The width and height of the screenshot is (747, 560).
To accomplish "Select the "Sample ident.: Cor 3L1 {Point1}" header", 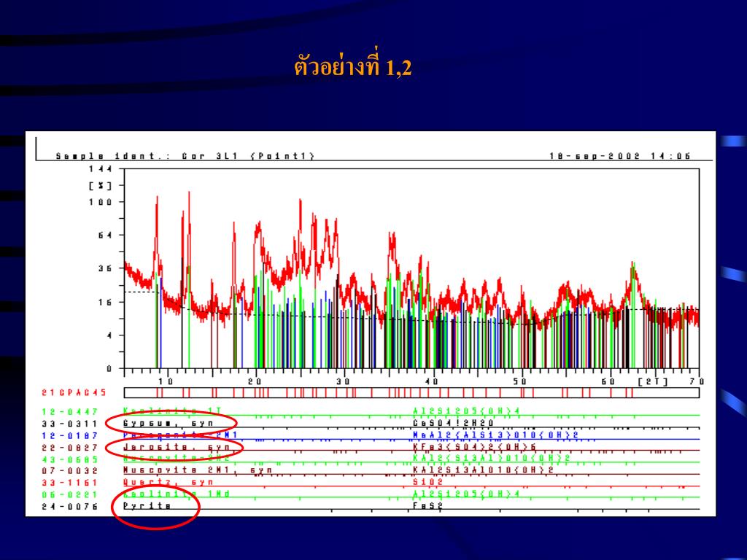I will coord(185,156).
